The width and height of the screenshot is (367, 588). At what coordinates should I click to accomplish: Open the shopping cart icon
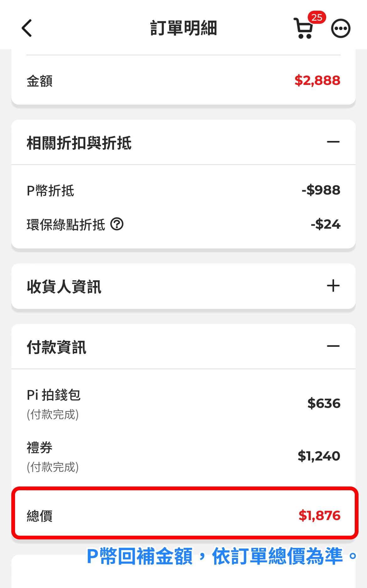click(303, 29)
